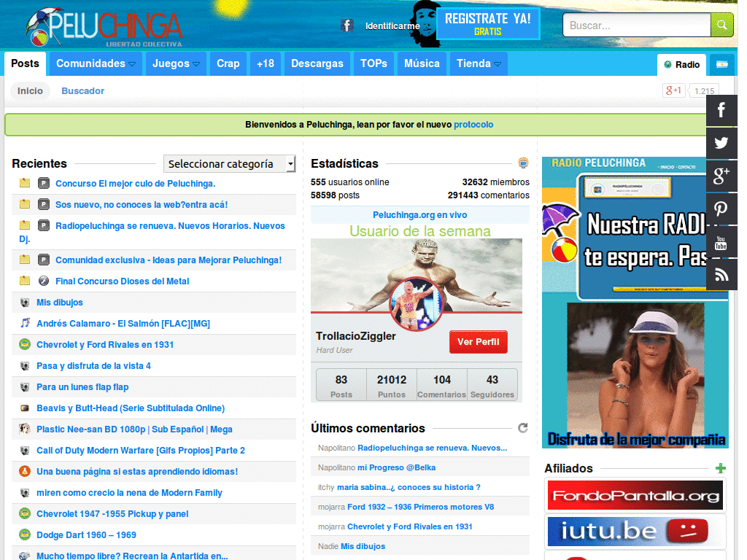Screen dimensions: 747x560
Task: Click the Identificarme link
Action: 392,26
